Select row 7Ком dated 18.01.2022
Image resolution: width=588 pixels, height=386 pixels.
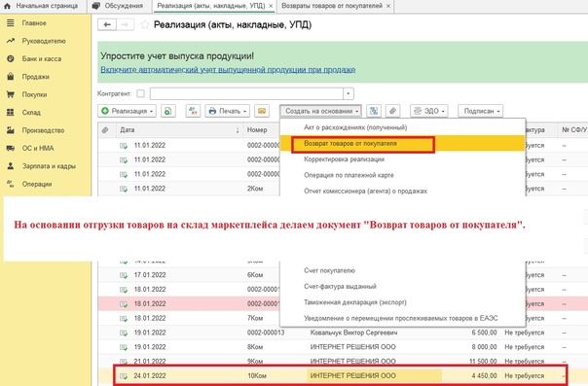coord(190,318)
